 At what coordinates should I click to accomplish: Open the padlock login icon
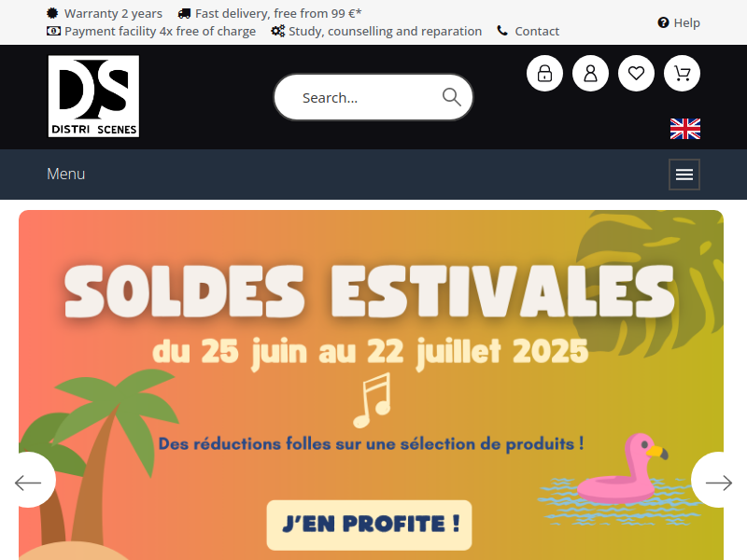[x=544, y=74]
